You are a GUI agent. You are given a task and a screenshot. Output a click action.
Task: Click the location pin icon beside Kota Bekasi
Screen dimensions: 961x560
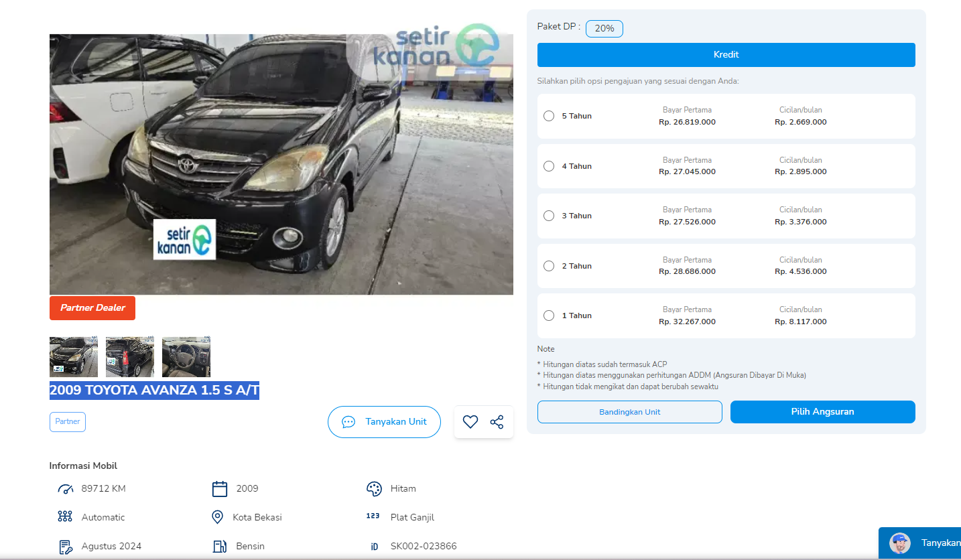(x=217, y=517)
